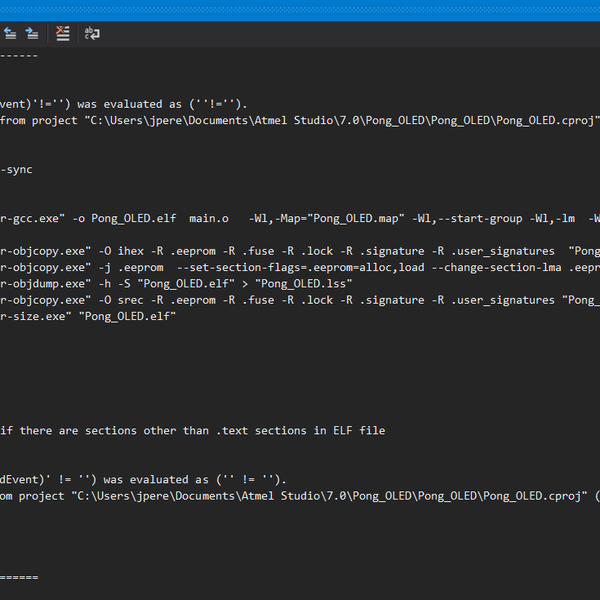Click the size.exe Pong_OLED.elf line

88,316
